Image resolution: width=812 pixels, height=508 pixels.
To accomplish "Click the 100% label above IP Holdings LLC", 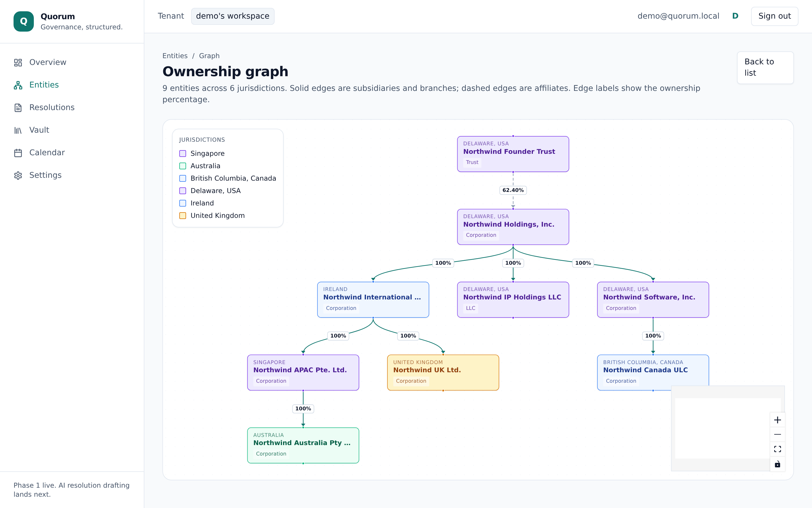I will 513,263.
